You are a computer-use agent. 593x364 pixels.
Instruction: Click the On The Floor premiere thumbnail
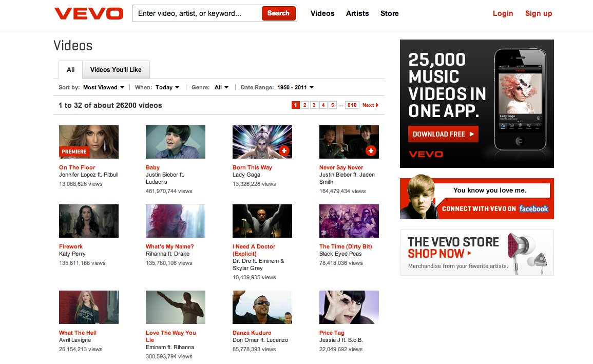tap(88, 142)
